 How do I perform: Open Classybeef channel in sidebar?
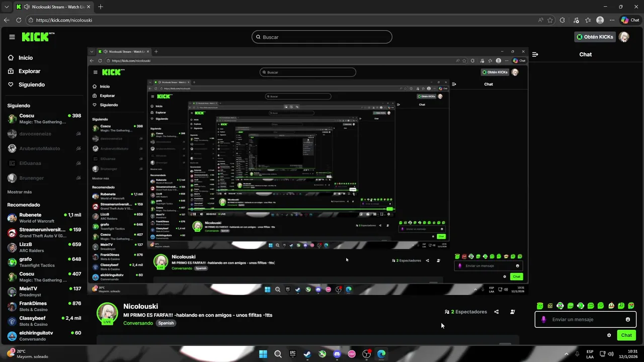pos(44,321)
